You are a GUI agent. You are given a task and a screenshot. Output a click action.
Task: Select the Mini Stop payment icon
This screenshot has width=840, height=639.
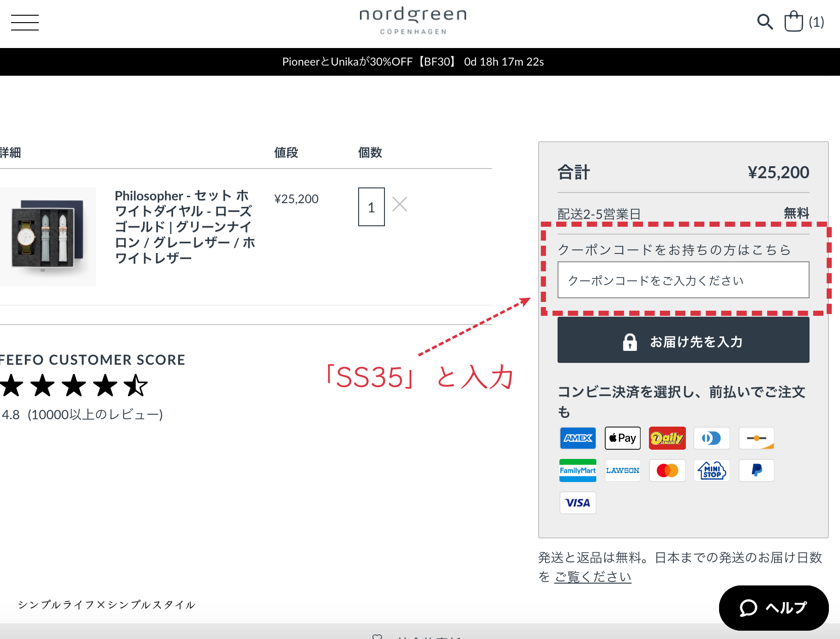coord(712,470)
